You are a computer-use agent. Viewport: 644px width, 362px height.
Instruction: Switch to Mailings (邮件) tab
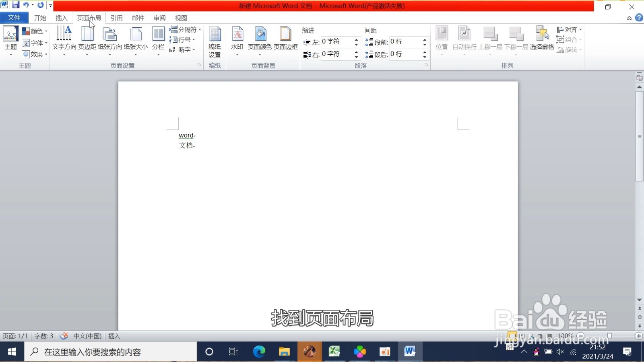click(x=138, y=18)
